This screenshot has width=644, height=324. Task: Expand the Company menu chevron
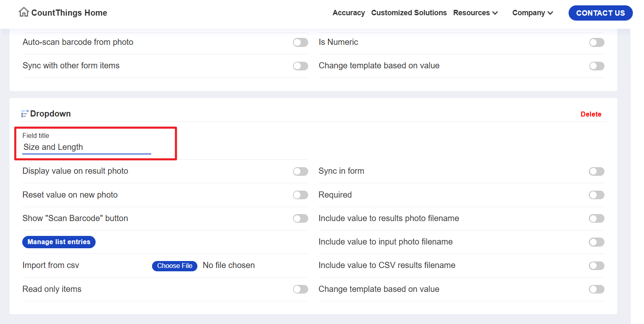tap(550, 13)
